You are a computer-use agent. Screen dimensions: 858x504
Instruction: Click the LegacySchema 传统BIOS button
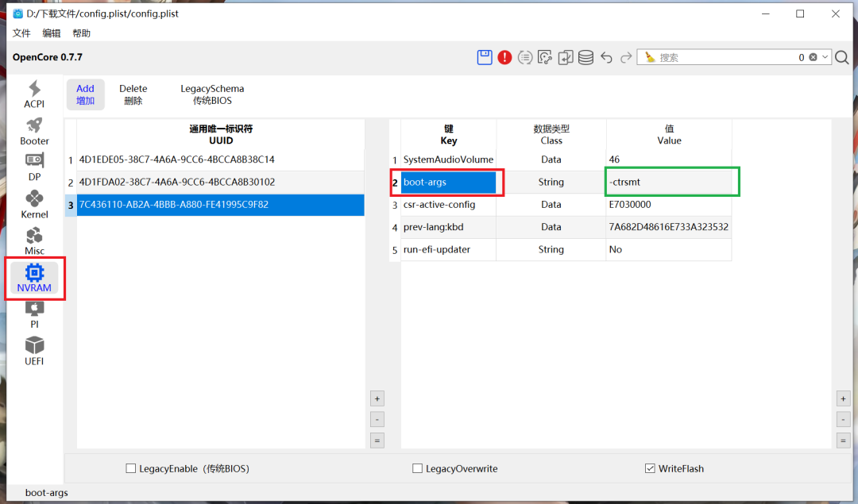[x=212, y=94]
